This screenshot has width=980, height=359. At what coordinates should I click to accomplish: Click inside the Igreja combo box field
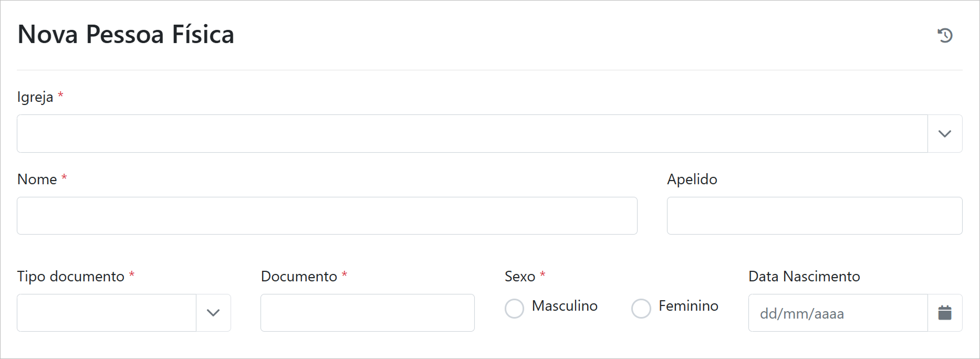pyautogui.click(x=472, y=134)
